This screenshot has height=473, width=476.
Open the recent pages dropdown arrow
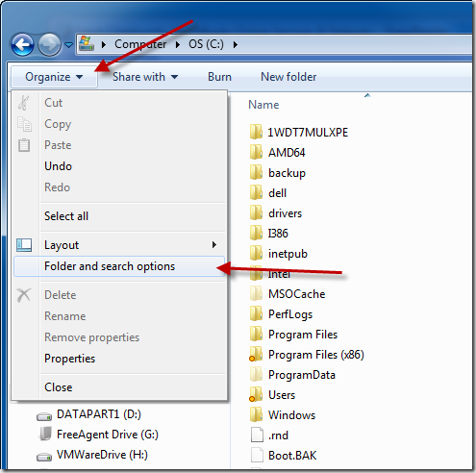(x=68, y=44)
